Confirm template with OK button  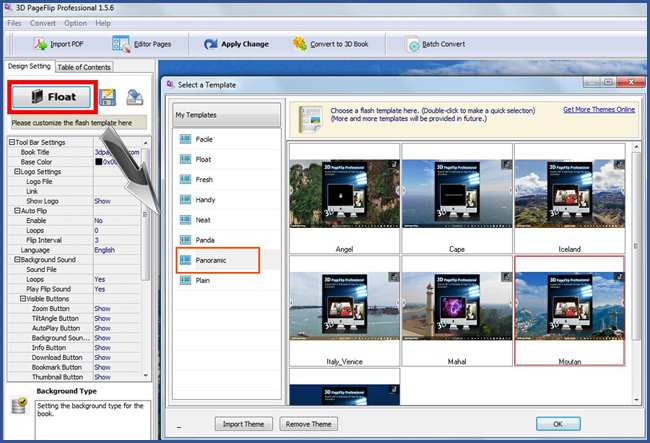pos(558,424)
